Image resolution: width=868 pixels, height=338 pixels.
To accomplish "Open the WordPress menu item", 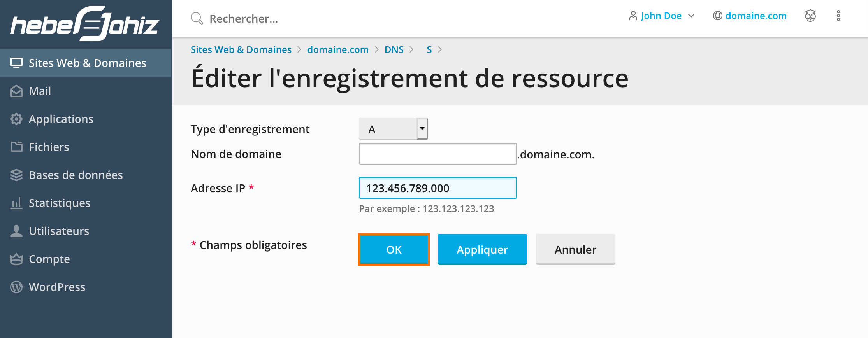I will click(x=86, y=287).
